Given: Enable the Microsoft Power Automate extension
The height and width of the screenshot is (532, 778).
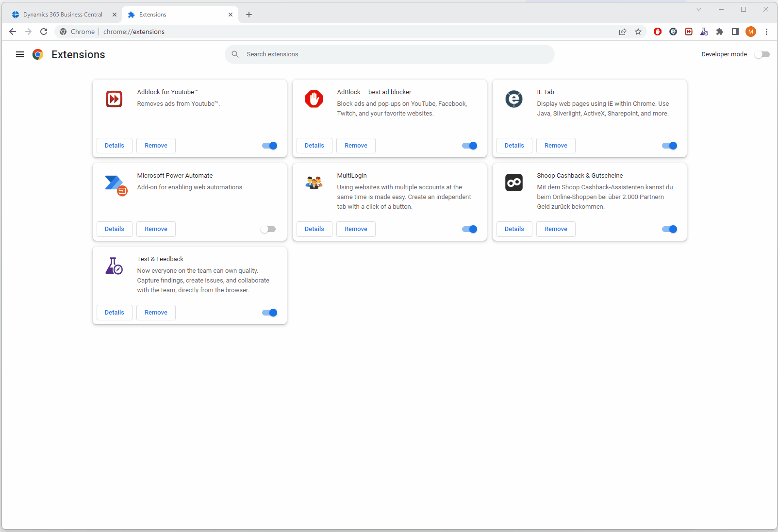Looking at the screenshot, I should (x=268, y=229).
